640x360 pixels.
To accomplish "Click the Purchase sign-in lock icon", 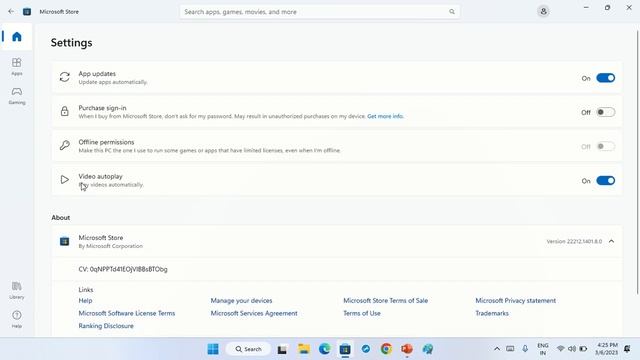I will [64, 111].
